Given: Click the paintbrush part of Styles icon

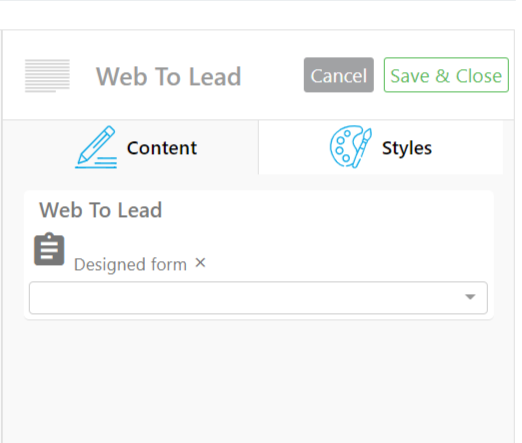Looking at the screenshot, I should point(362,147).
